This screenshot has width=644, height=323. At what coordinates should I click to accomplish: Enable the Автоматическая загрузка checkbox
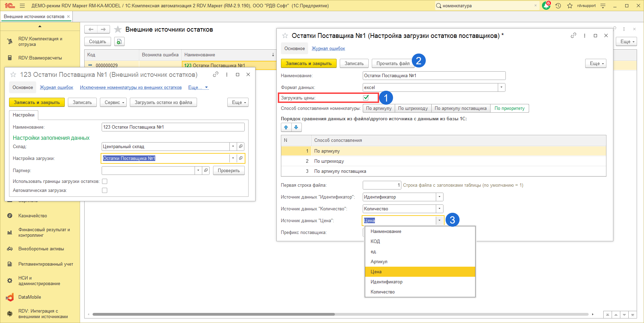(x=104, y=190)
